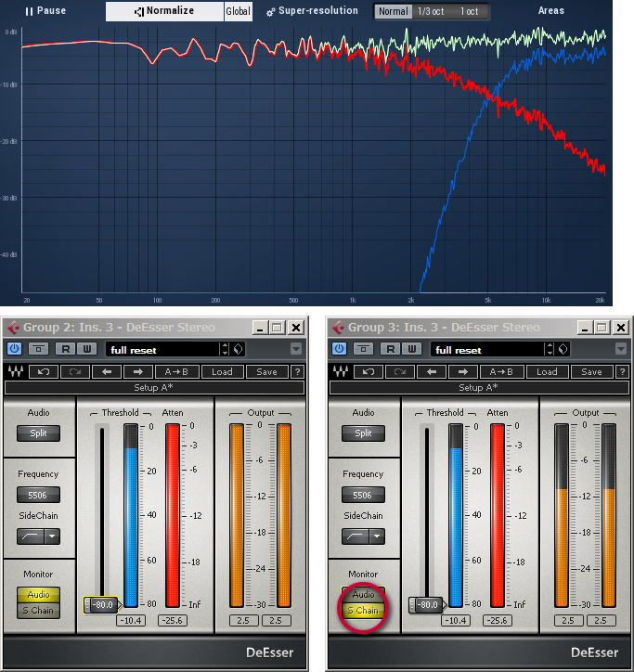
Task: Enable Super-resolution in the analyzer
Action: tap(312, 11)
